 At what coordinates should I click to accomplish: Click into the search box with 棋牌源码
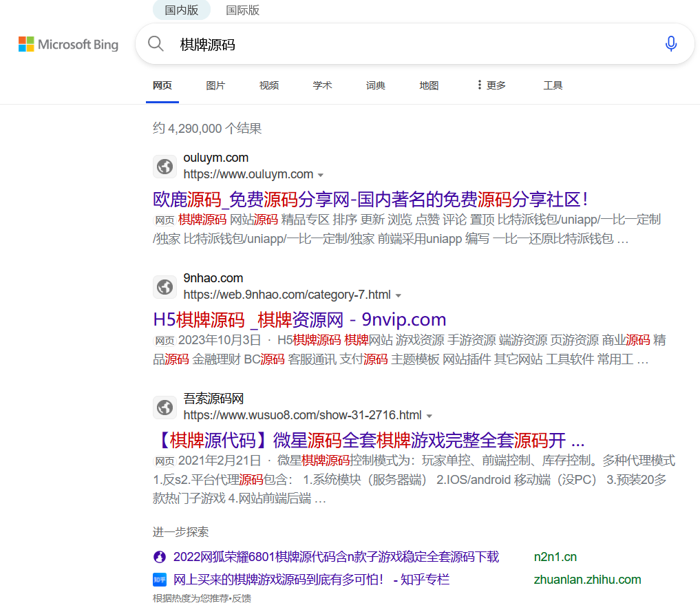(x=413, y=45)
